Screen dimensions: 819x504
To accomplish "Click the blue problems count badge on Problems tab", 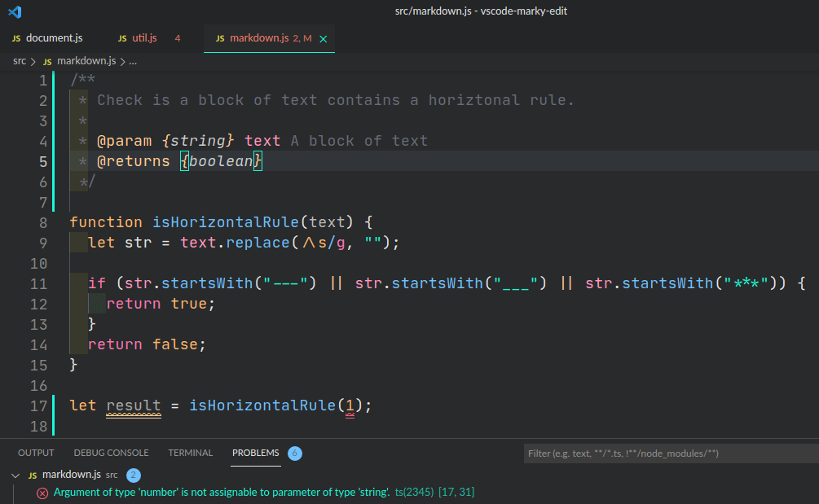I will click(294, 453).
